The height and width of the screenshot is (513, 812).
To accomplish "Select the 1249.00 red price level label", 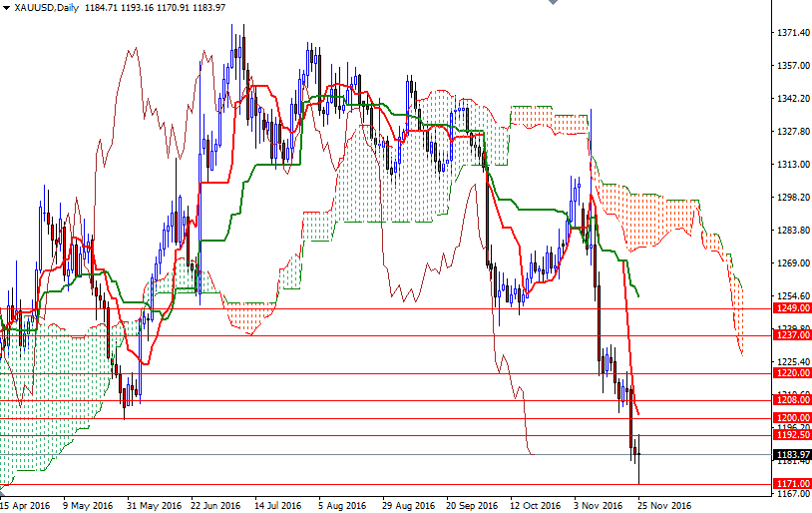I will 792,308.
